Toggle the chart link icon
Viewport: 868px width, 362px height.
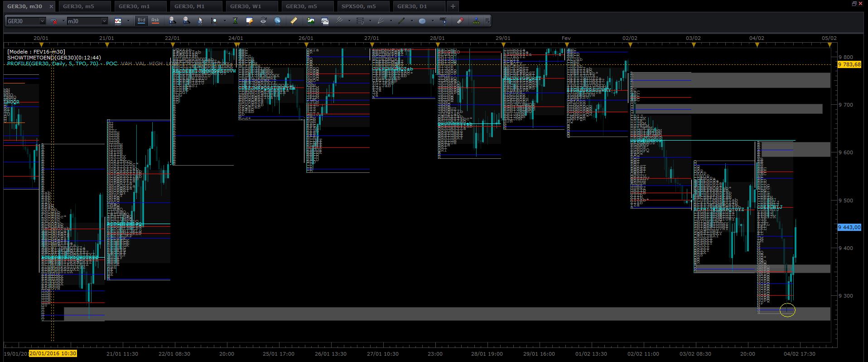pyautogui.click(x=54, y=21)
